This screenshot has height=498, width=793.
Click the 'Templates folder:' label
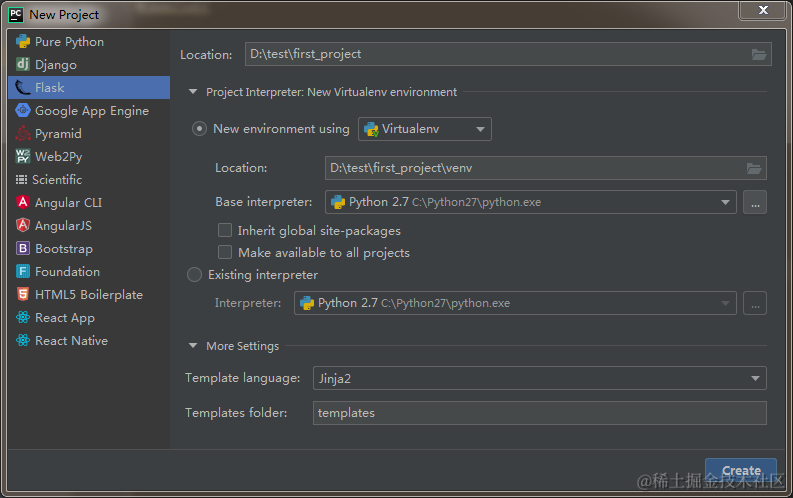pos(236,413)
